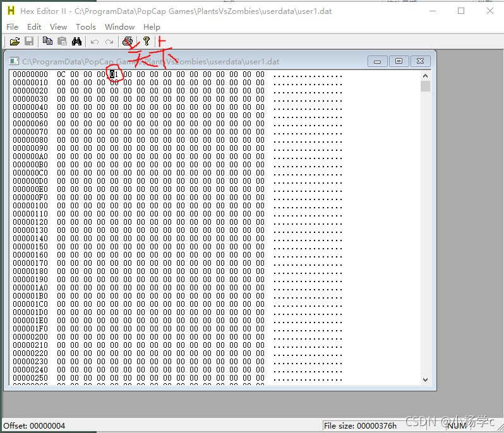
Task: Click the Copy toolbar icon
Action: pos(47,41)
